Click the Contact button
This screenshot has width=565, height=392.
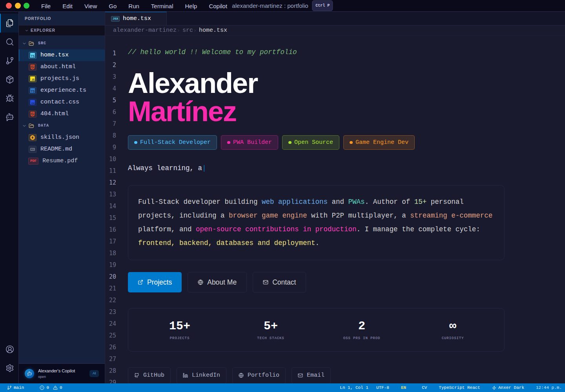click(279, 282)
